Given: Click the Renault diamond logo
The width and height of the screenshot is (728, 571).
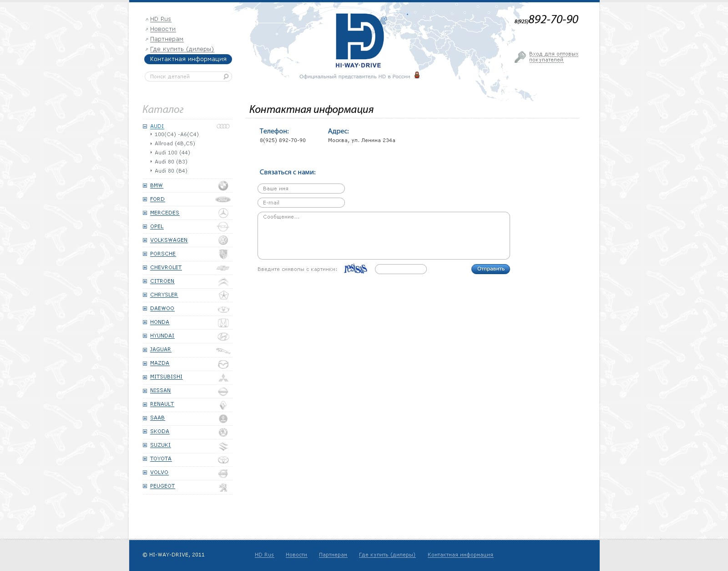Looking at the screenshot, I should click(x=223, y=405).
